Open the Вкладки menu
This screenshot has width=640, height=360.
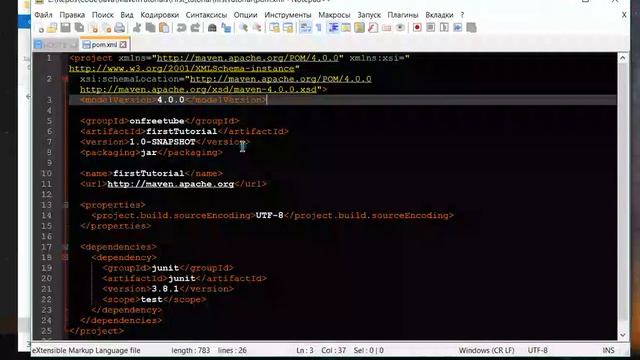[x=439, y=15]
